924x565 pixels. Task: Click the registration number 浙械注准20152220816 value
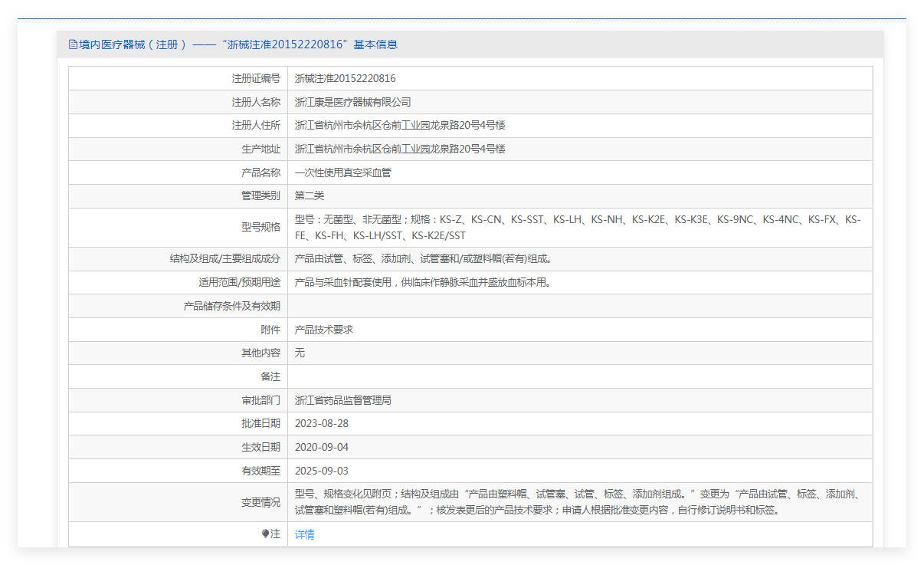click(x=345, y=78)
